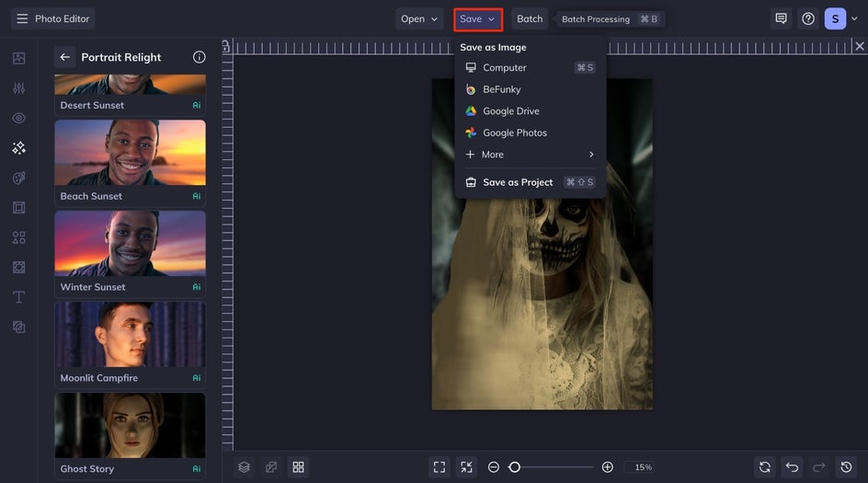Apply the Winter Sunset relight effect
This screenshot has height=483, width=868.
tap(130, 254)
